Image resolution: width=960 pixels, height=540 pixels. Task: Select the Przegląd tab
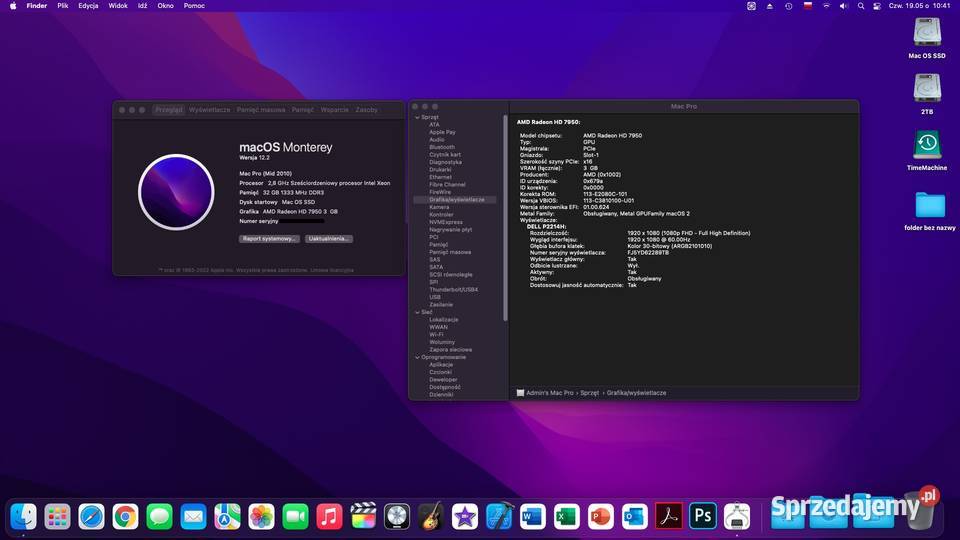click(x=168, y=110)
